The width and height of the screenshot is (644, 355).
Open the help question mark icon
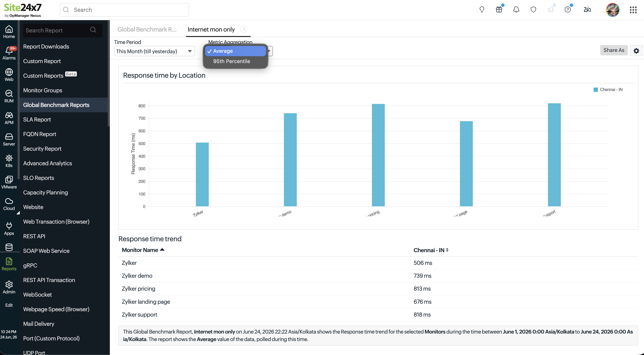point(567,9)
